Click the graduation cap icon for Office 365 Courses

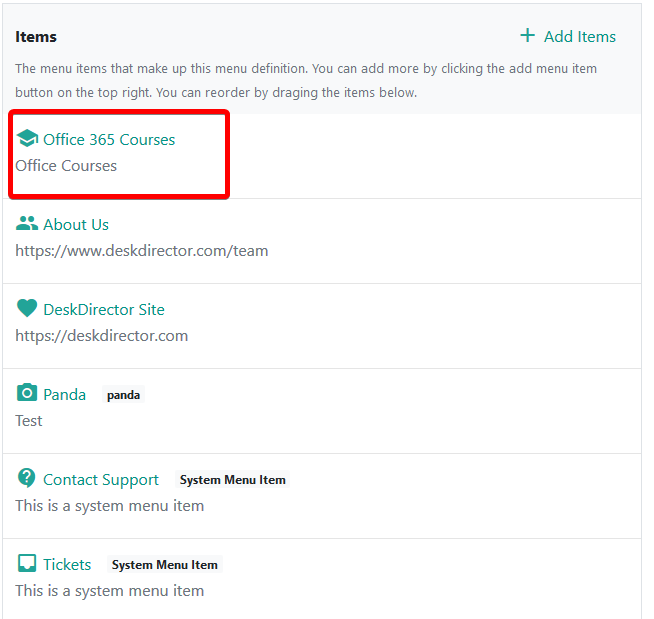[x=27, y=138]
